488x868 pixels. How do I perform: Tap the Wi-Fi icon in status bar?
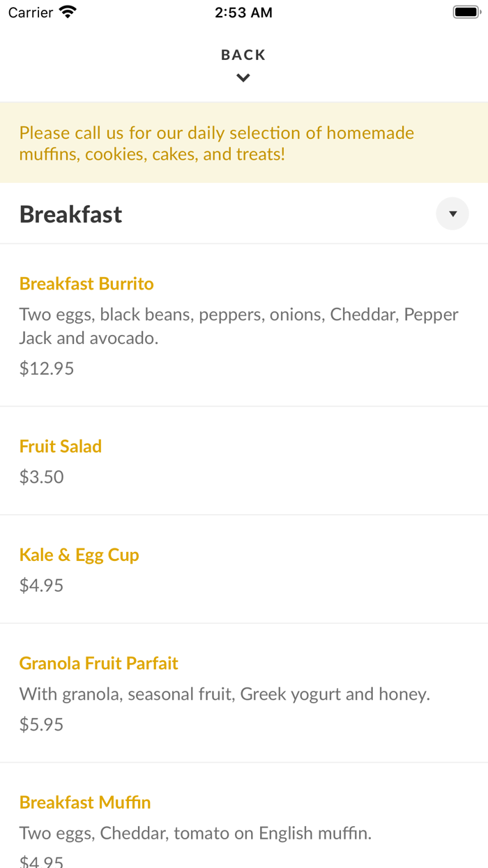(68, 13)
